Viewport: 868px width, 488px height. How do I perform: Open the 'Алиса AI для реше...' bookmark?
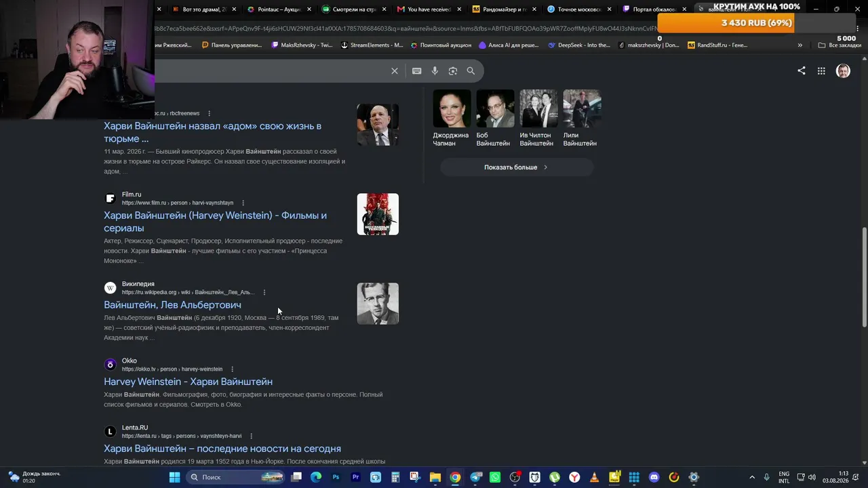(509, 45)
